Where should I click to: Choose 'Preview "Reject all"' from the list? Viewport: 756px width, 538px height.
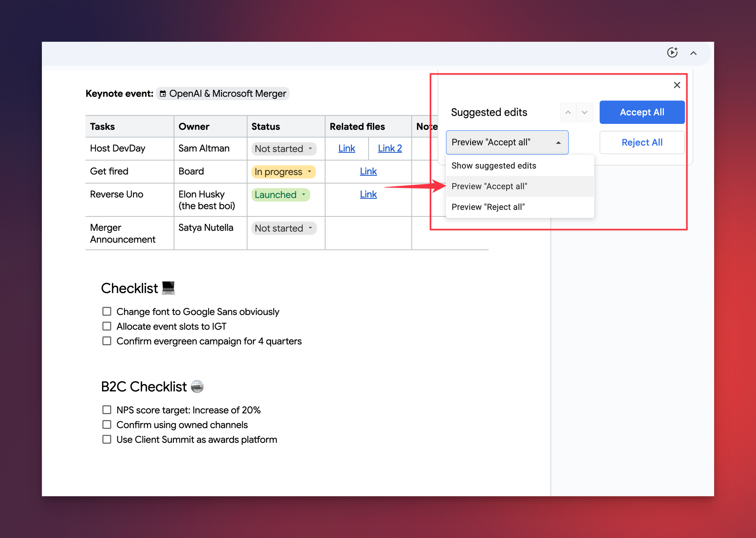point(488,207)
